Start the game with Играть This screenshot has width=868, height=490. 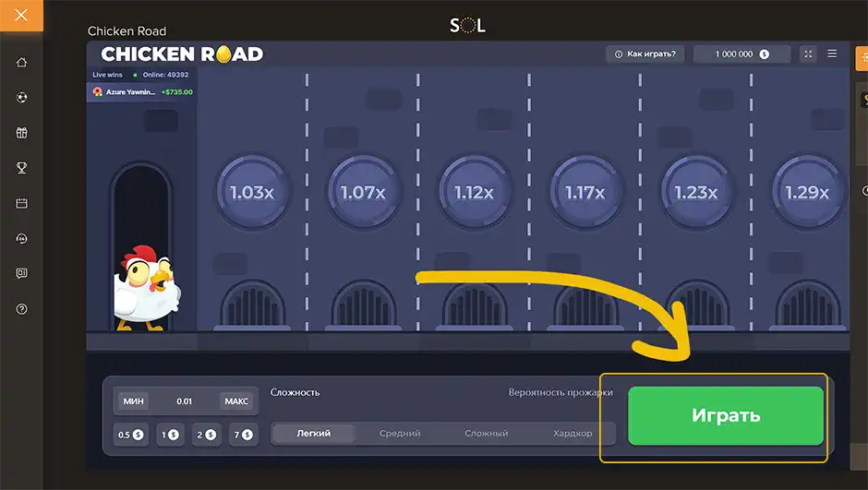(x=726, y=416)
